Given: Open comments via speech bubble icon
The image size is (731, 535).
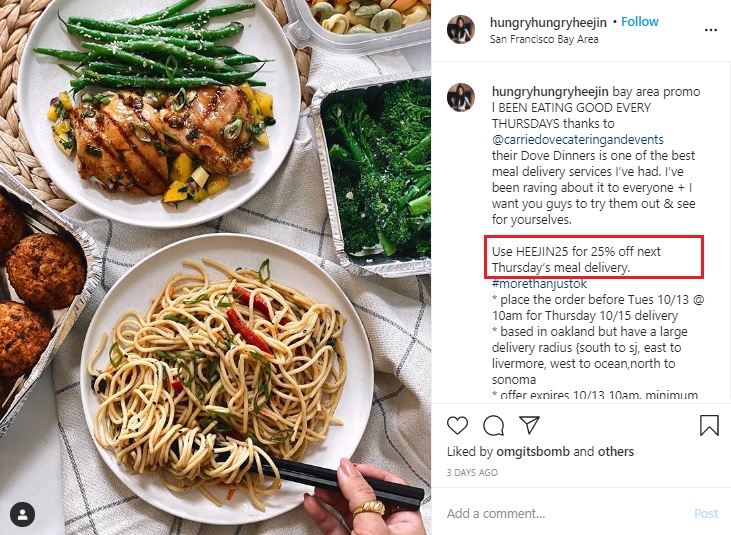Looking at the screenshot, I should [493, 425].
